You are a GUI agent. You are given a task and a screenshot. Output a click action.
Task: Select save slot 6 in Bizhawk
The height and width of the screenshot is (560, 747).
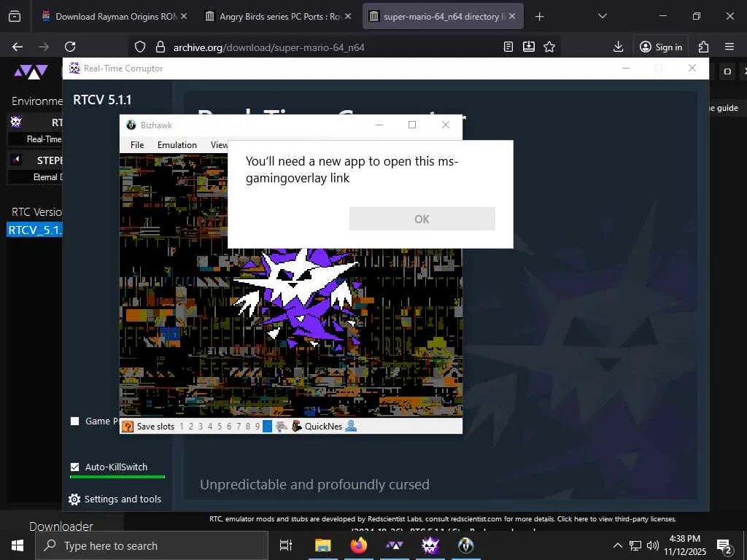pyautogui.click(x=229, y=426)
